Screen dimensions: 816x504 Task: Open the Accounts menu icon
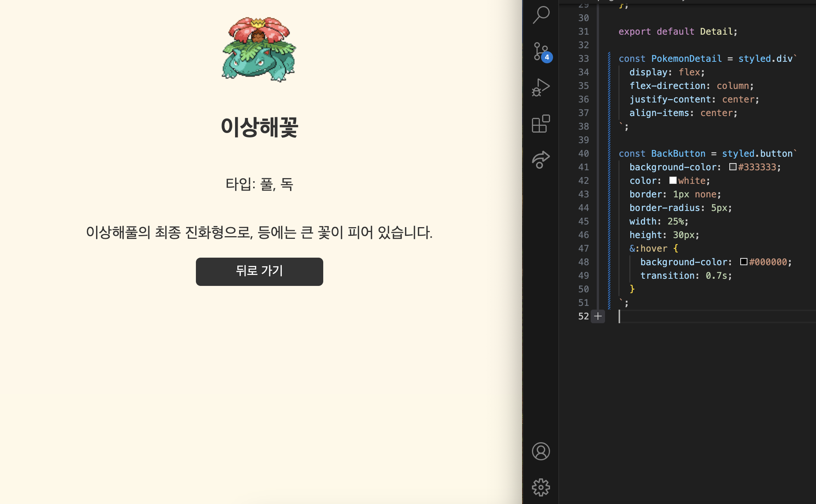click(x=541, y=451)
